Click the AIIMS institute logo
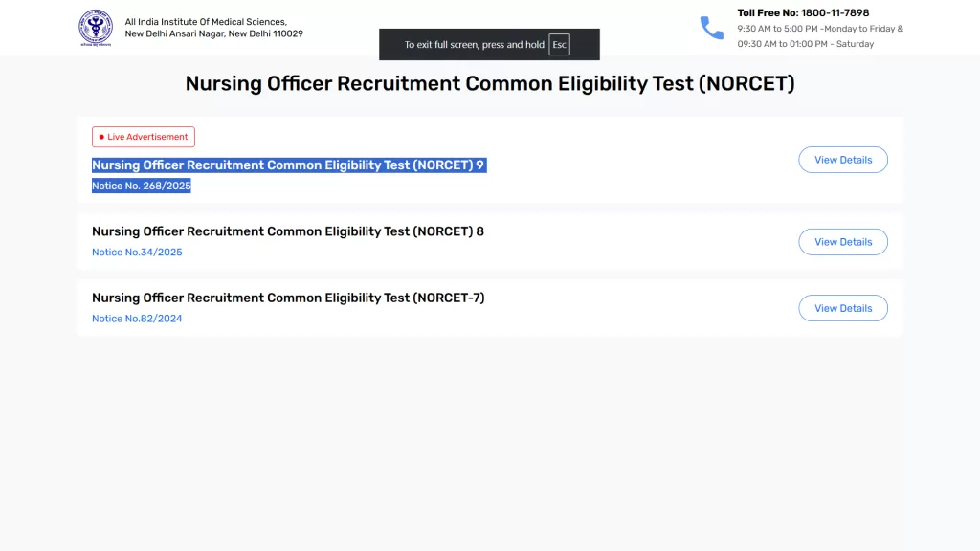980x551 pixels. [96, 28]
